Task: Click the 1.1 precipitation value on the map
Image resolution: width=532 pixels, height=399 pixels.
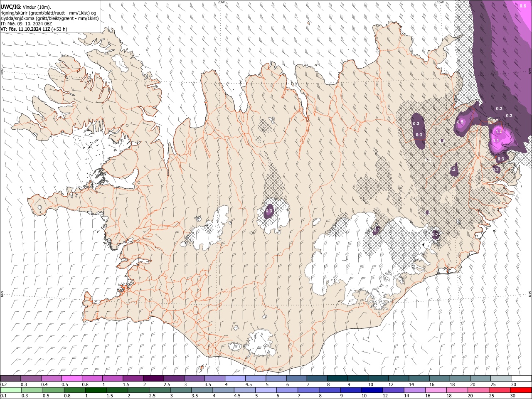Action: pos(496,141)
